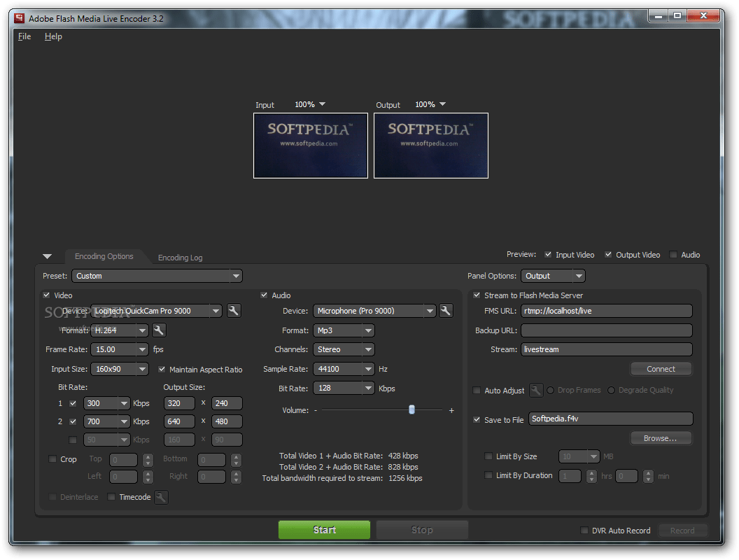Open audio device settings wrench icon

click(446, 310)
